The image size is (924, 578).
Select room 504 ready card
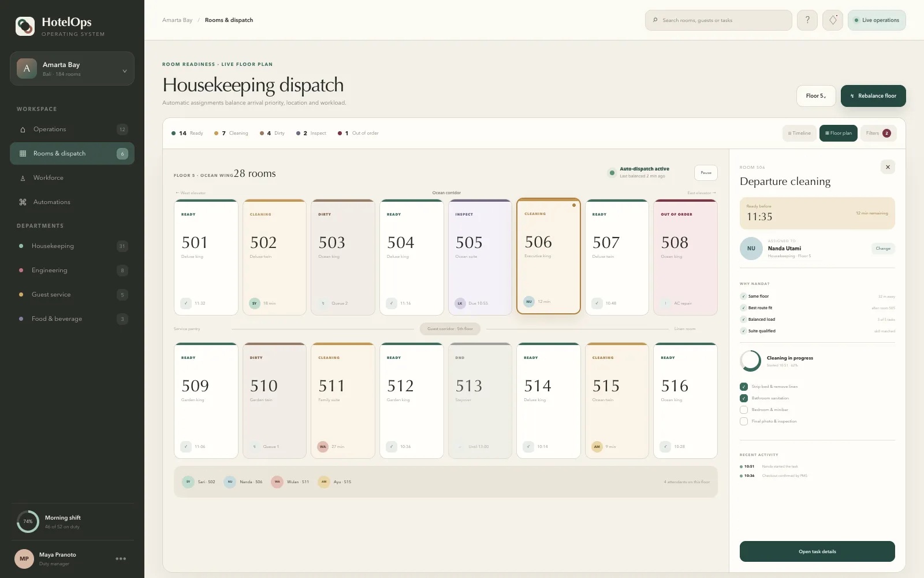tap(412, 257)
